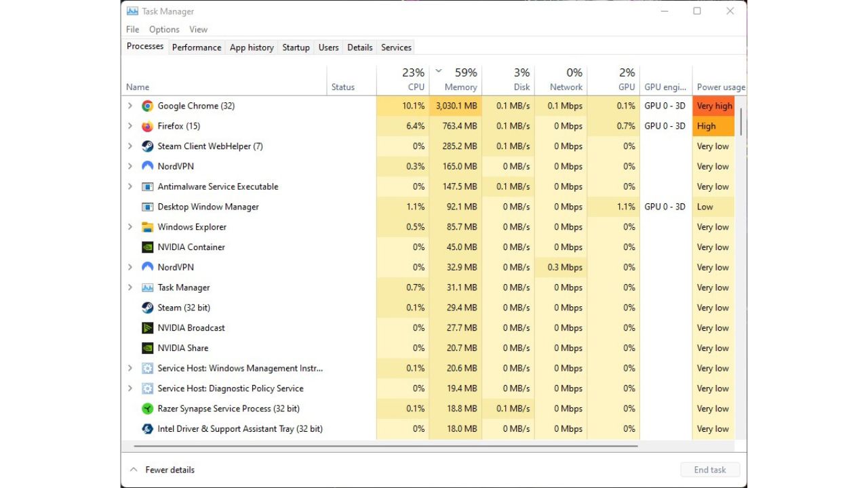Click the NVIDIA Container icon

pos(147,247)
